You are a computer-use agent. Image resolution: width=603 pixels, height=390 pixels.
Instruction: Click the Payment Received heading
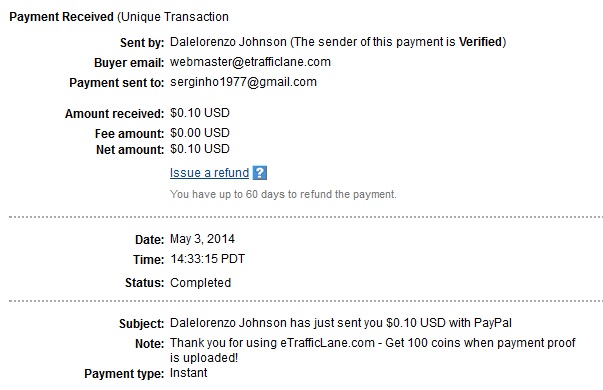coord(62,17)
